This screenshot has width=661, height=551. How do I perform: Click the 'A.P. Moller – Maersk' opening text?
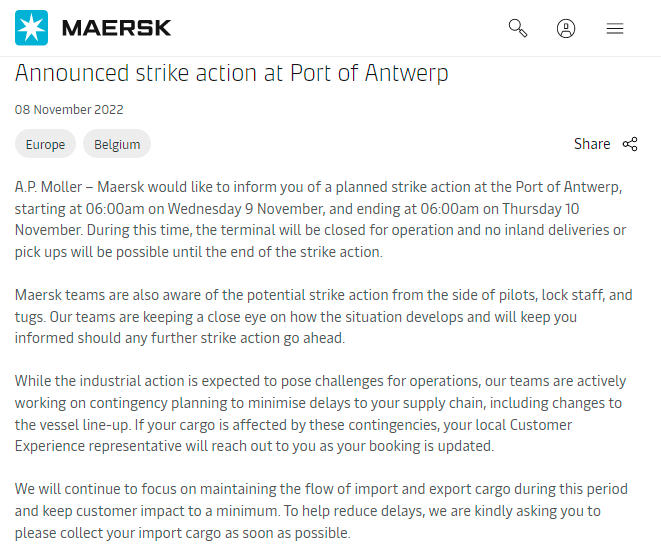pos(85,187)
